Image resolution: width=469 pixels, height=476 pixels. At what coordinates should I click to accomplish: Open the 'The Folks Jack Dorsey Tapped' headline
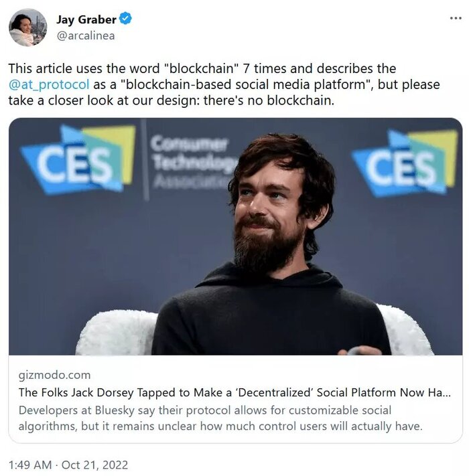pyautogui.click(x=234, y=392)
